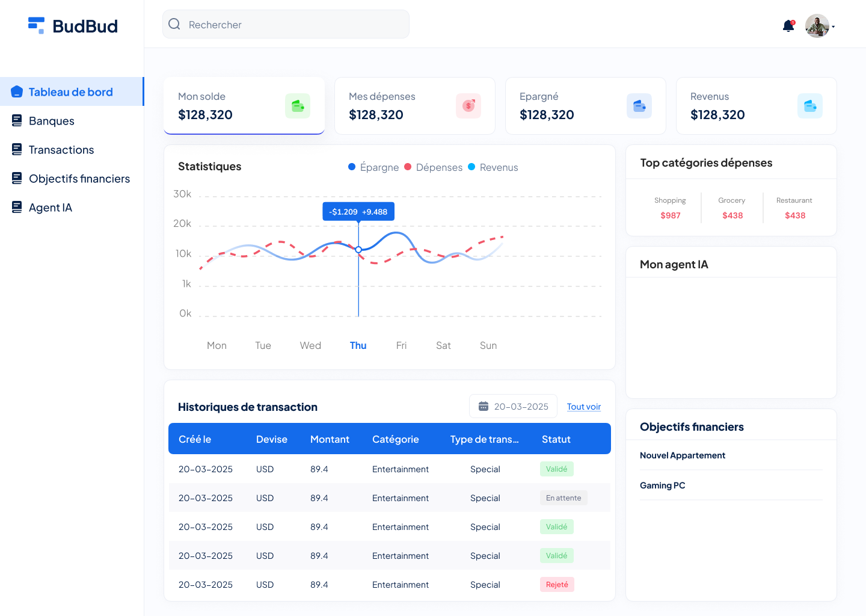Click the Tout voir link

click(x=583, y=407)
